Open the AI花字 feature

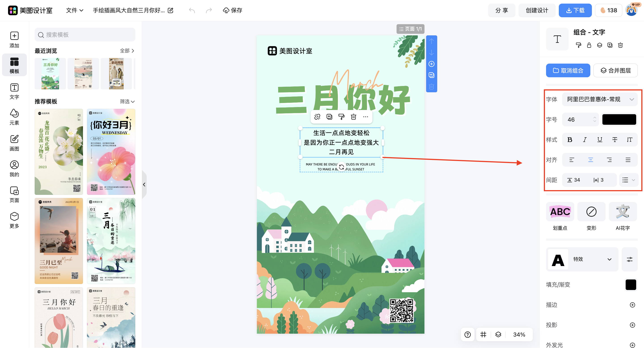pos(623,212)
